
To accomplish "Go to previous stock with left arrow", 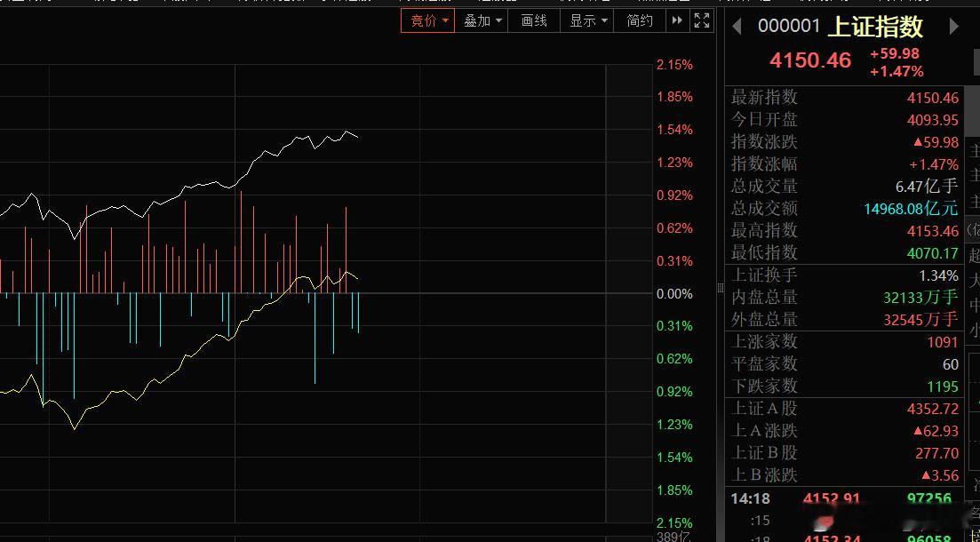I will (737, 27).
